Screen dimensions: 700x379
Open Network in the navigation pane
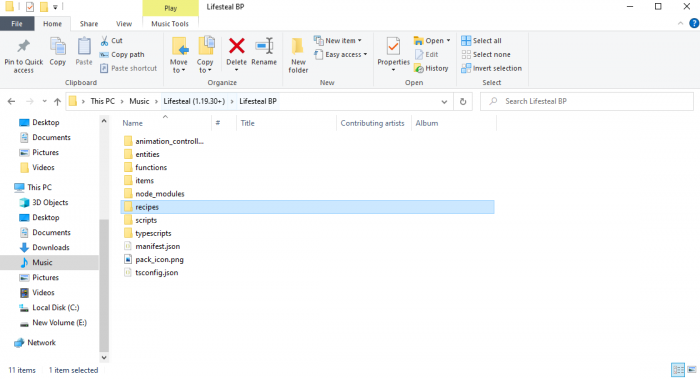click(35, 343)
